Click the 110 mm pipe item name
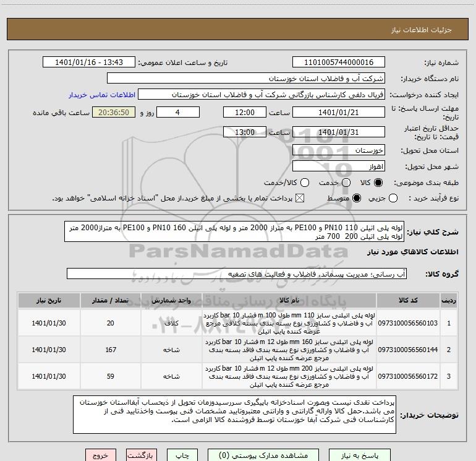This screenshot has height=461, width=476. tap(289, 323)
